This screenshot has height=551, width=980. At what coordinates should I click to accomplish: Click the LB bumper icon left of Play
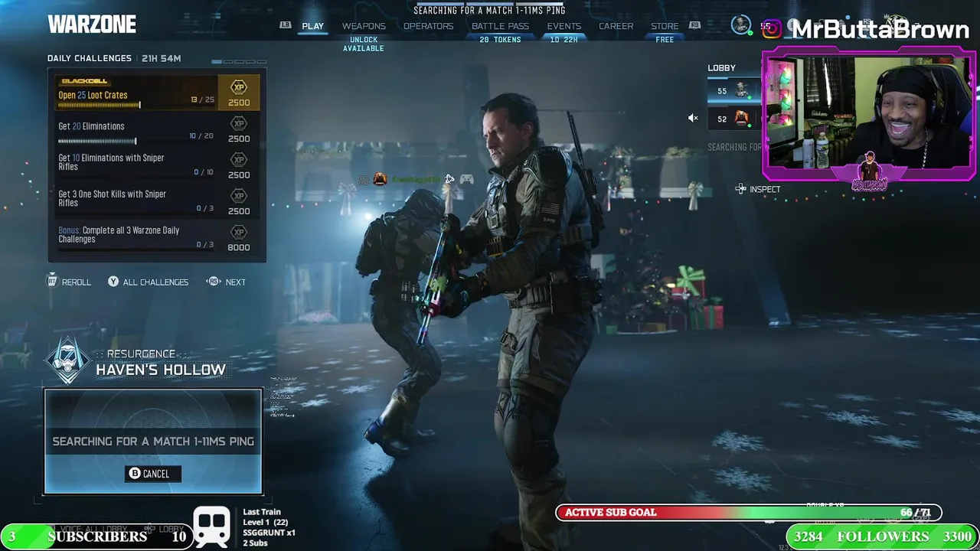[x=286, y=25]
